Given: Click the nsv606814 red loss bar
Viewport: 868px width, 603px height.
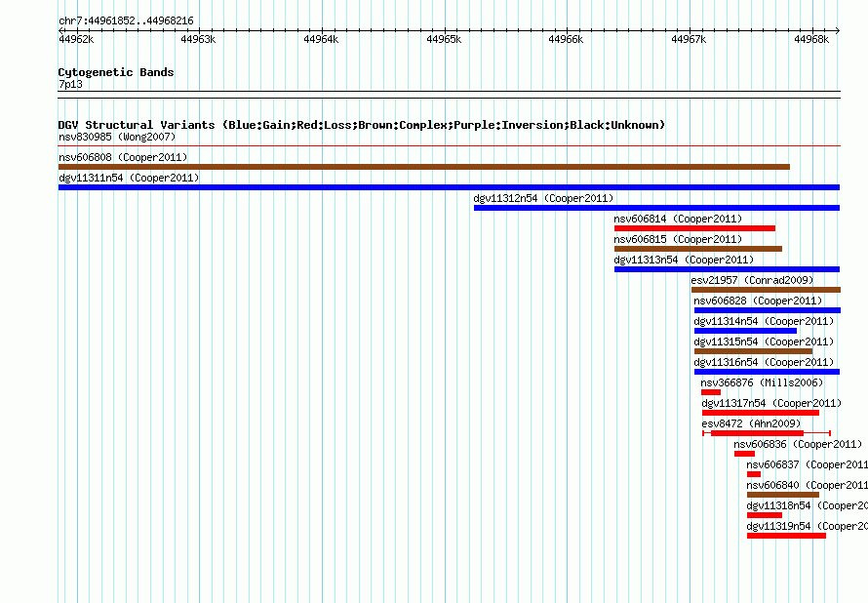Looking at the screenshot, I should point(694,228).
